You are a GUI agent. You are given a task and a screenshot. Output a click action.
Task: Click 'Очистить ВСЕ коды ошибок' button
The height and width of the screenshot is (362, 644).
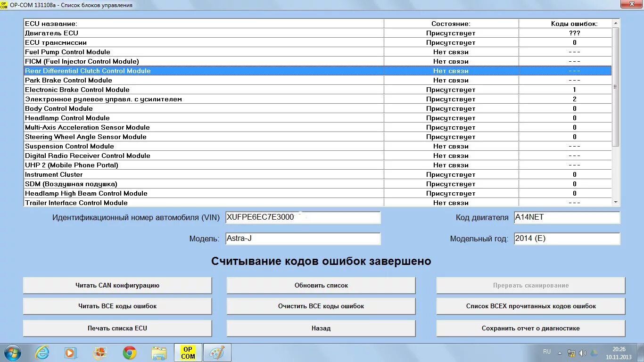321,306
